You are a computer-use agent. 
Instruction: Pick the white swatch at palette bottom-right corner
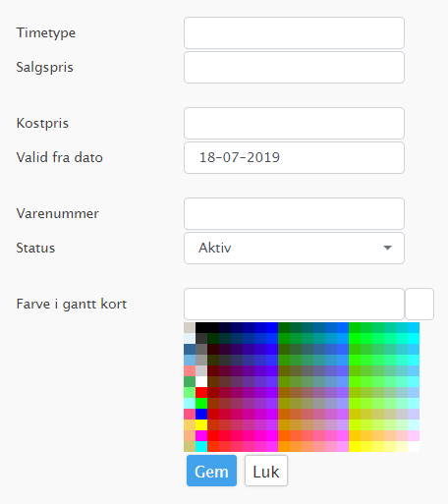click(x=414, y=447)
